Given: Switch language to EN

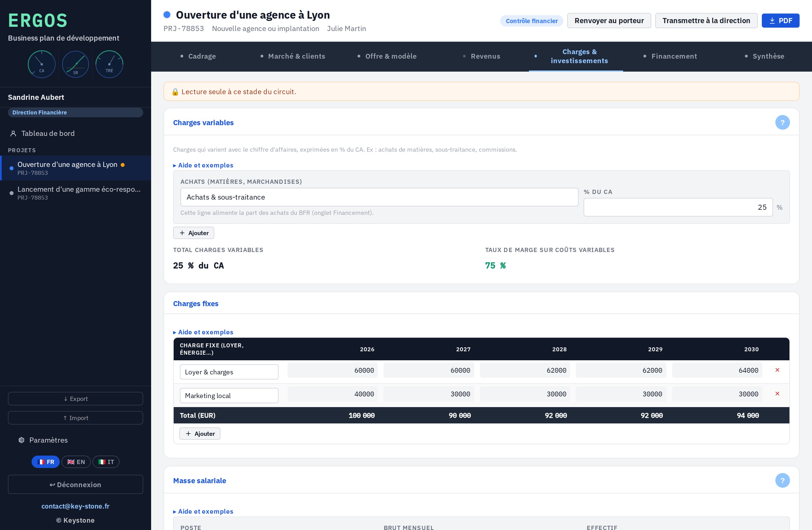Looking at the screenshot, I should tap(76, 462).
